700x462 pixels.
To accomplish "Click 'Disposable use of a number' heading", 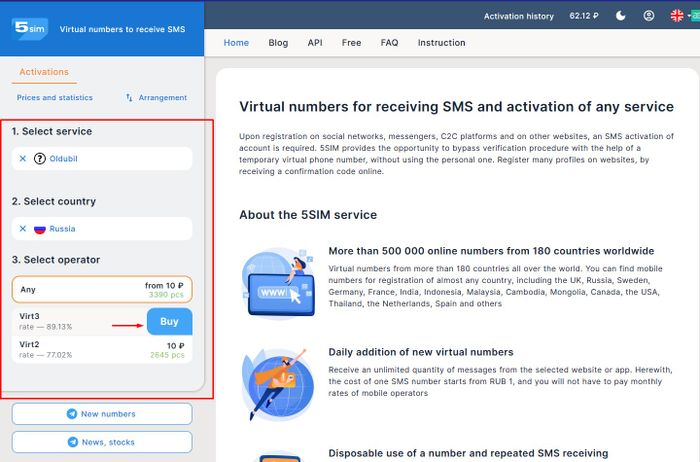I will tap(468, 454).
